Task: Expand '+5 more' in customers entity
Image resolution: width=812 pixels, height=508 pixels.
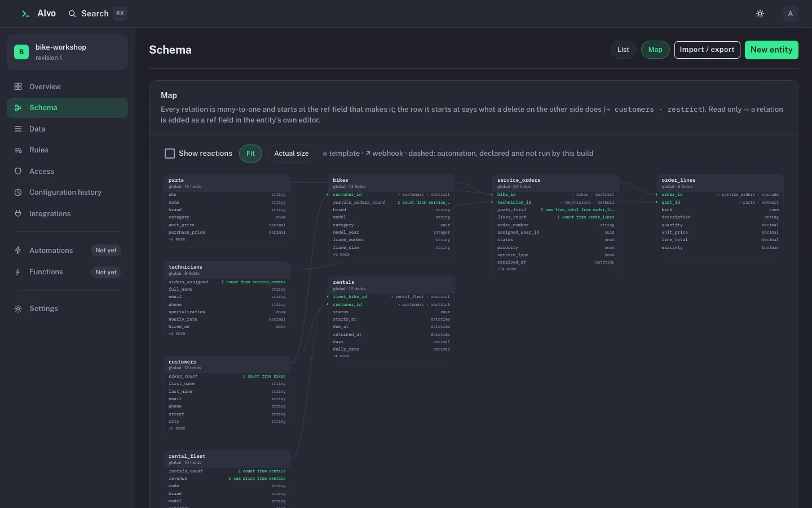Action: coord(176,428)
